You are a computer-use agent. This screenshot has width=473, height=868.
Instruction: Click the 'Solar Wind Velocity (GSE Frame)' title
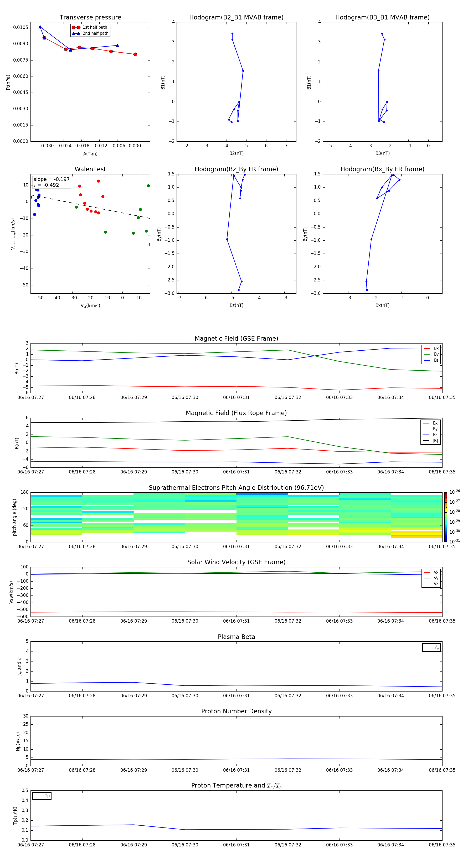click(236, 562)
